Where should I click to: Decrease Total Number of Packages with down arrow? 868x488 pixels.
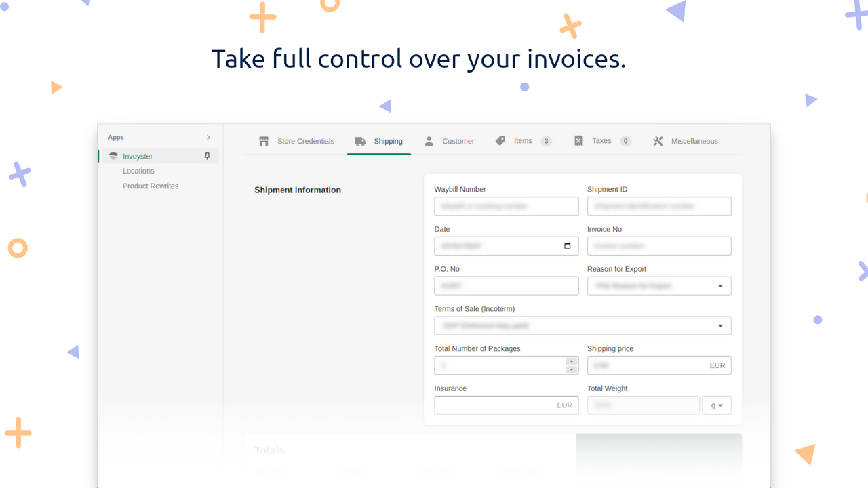572,369
